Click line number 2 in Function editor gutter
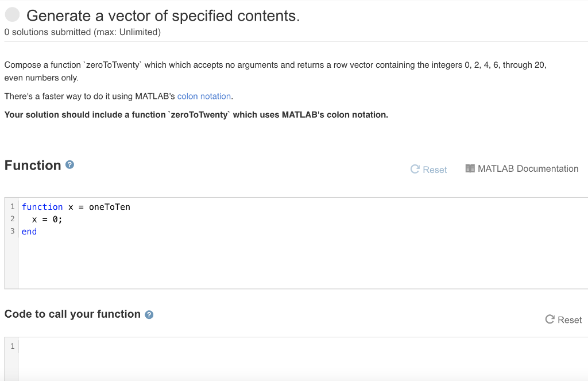This screenshot has width=588, height=381. click(x=13, y=219)
